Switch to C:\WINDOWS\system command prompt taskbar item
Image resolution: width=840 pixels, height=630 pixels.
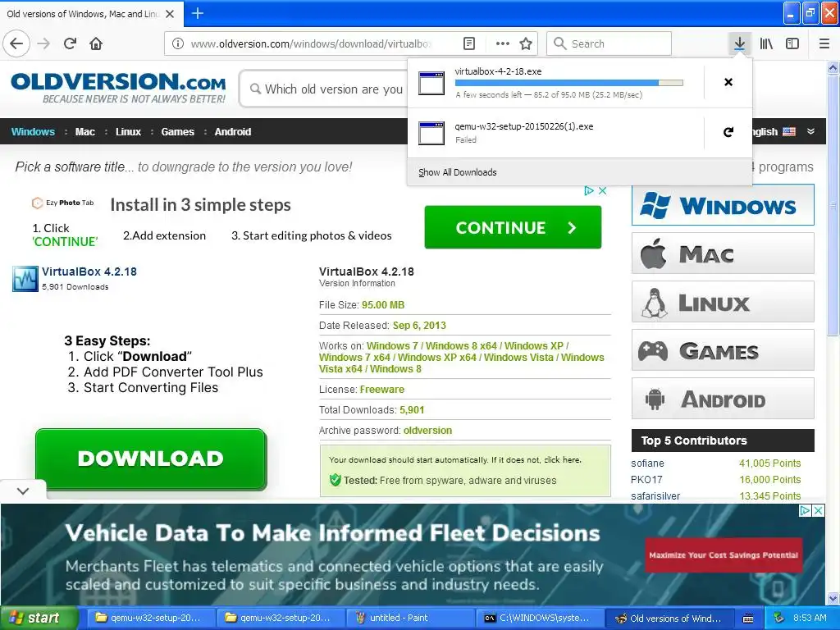click(541, 618)
